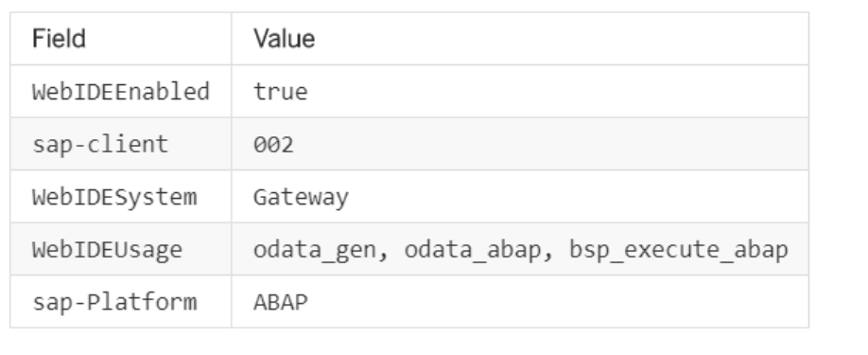Click the Field column header
The height and width of the screenshot is (355, 868).
pos(59,39)
